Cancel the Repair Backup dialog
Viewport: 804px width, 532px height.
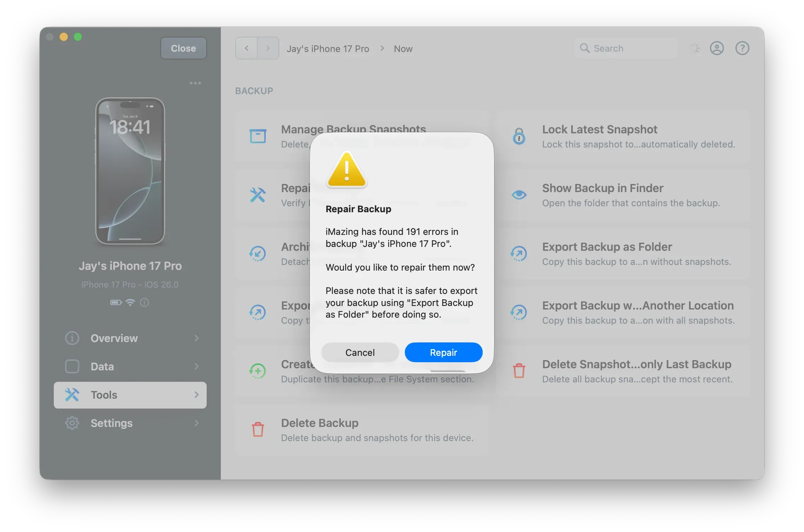pos(360,352)
